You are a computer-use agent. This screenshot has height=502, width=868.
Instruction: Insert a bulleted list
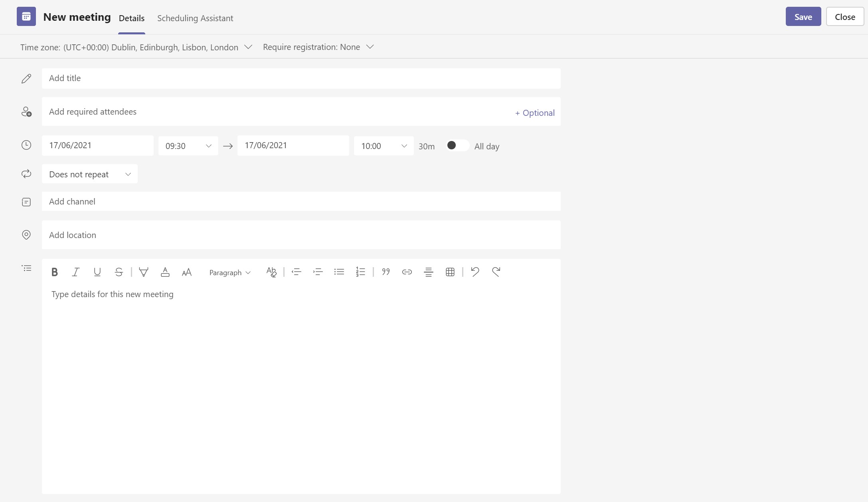[x=339, y=272]
